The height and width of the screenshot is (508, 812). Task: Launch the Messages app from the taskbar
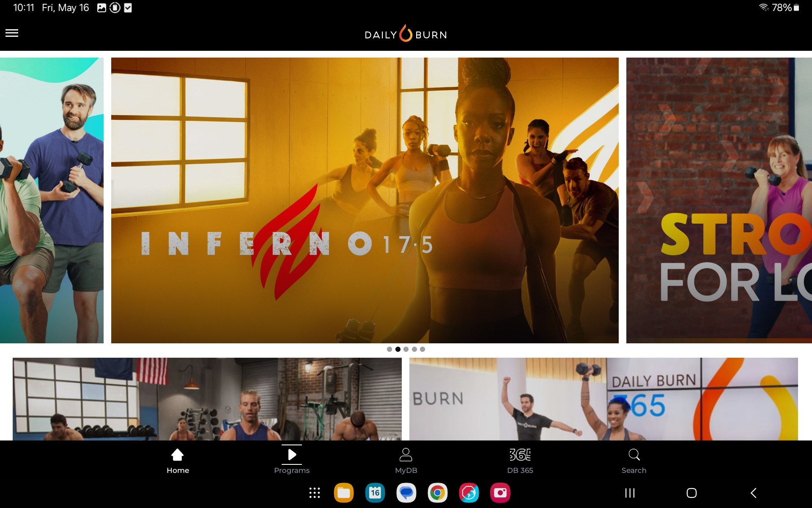[406, 493]
